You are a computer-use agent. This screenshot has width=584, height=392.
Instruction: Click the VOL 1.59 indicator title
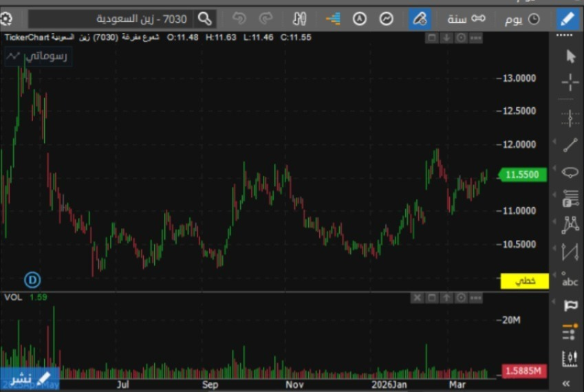pos(25,297)
